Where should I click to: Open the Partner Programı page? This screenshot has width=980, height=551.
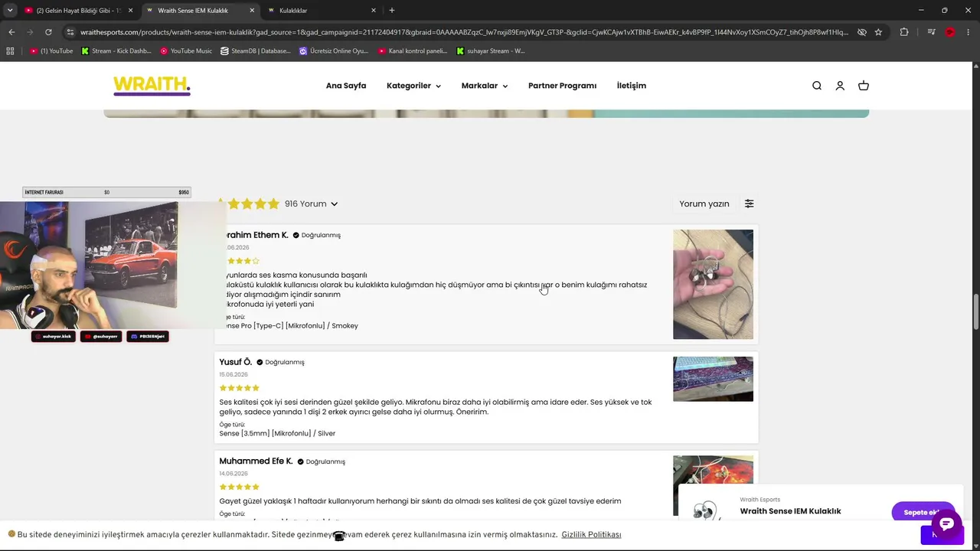[x=562, y=86]
